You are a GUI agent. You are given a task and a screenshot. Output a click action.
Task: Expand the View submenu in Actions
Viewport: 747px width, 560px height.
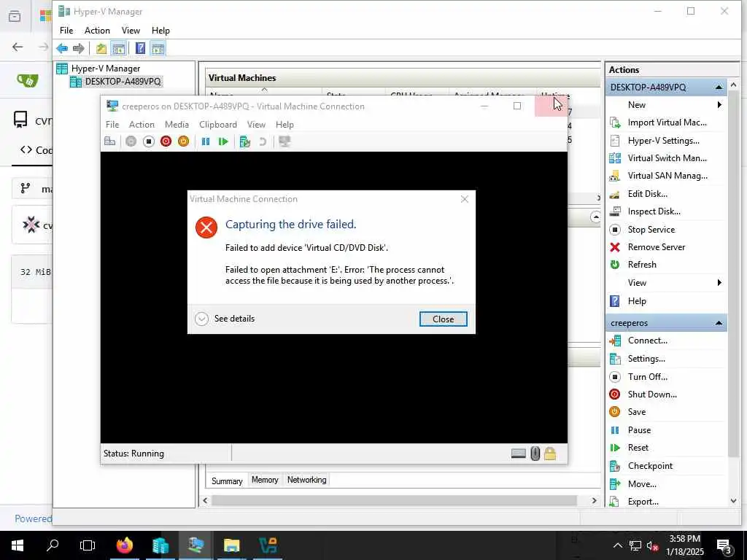pos(719,283)
